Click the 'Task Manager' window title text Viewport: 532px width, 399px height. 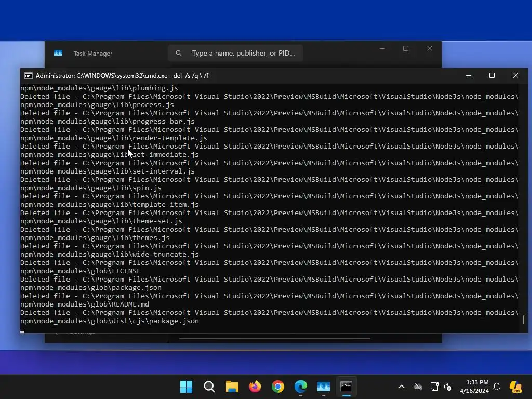click(93, 54)
